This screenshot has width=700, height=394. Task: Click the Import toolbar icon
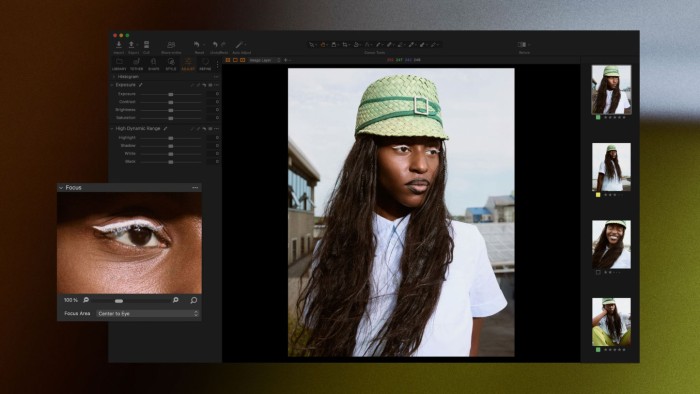119,45
